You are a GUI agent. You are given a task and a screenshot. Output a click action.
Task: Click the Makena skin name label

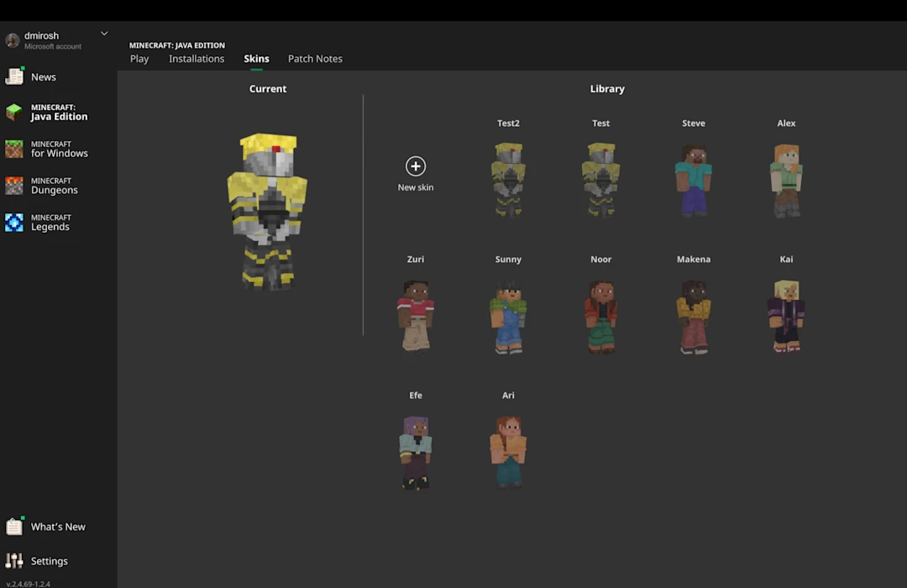click(x=694, y=260)
